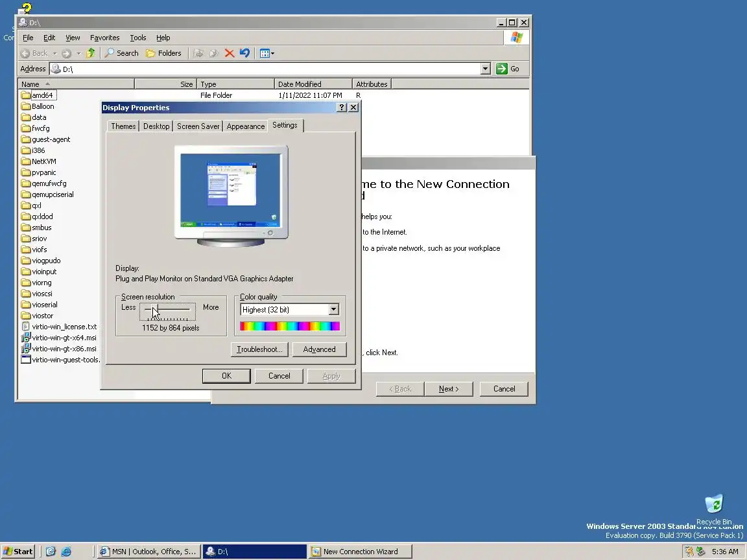The width and height of the screenshot is (747, 560).
Task: Select the vioserial folder name
Action: pyautogui.click(x=45, y=305)
